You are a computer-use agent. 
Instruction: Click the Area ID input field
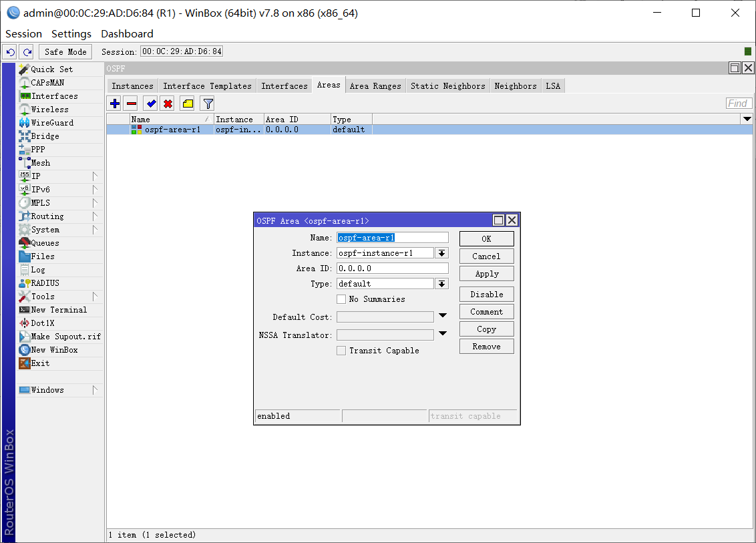[x=393, y=268]
